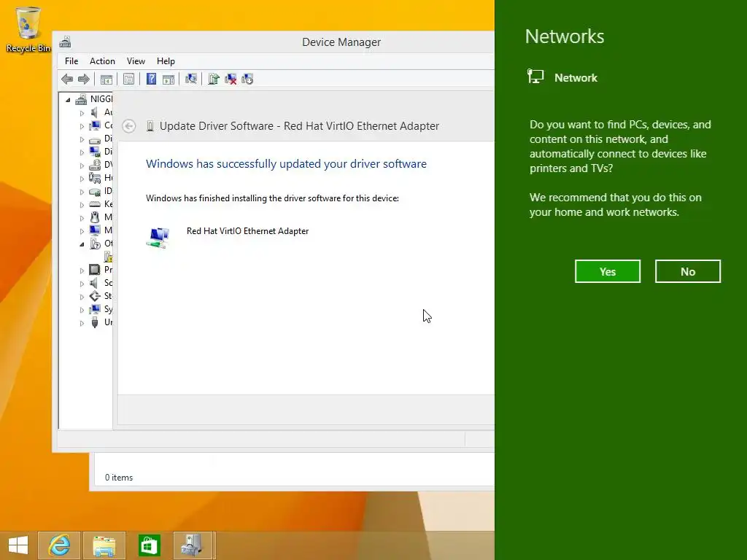The height and width of the screenshot is (560, 747).
Task: Click the round back arrow in Update Driver dialog
Action: point(128,126)
